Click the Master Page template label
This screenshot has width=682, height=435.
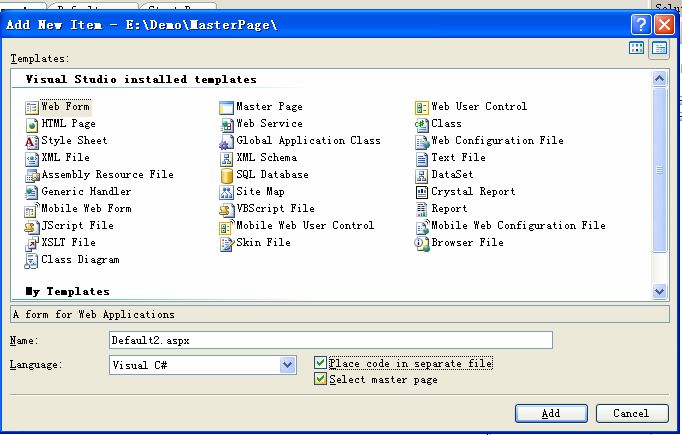coord(269,107)
